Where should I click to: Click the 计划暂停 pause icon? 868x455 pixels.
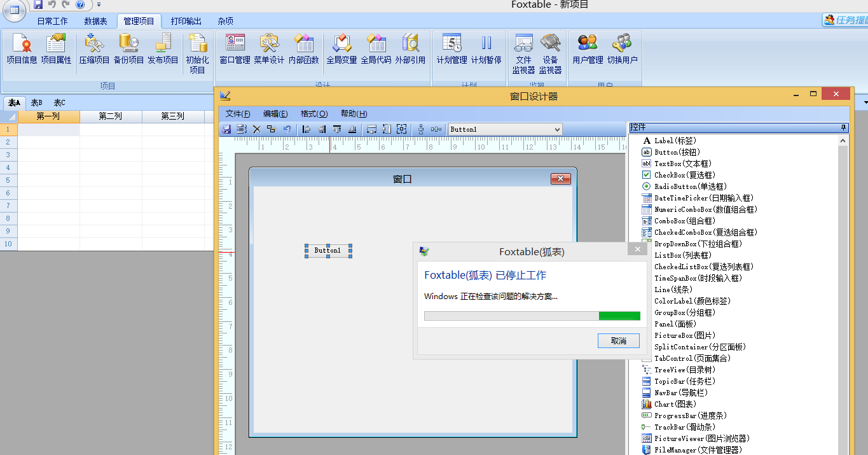tap(486, 48)
